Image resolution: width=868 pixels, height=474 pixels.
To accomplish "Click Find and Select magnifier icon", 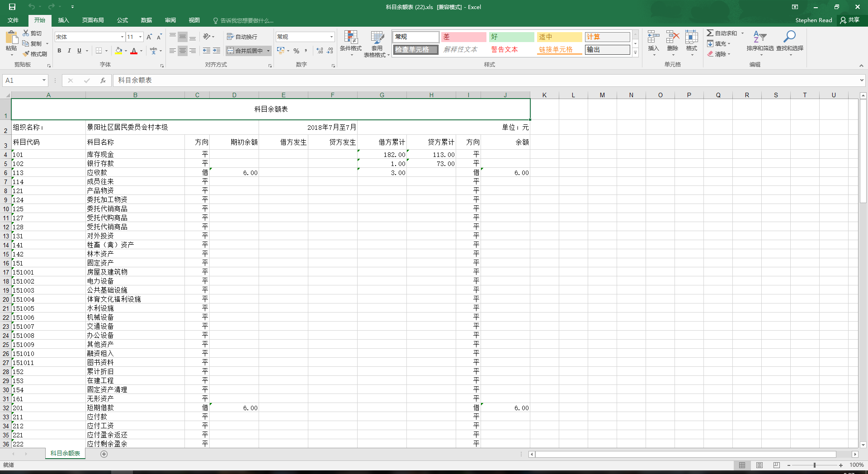I will (789, 37).
